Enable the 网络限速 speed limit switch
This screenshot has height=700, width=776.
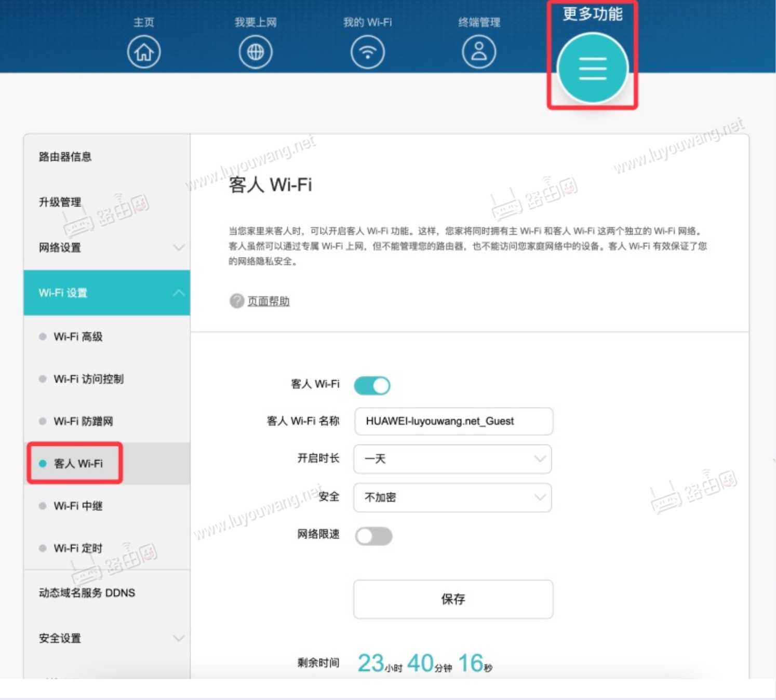tap(374, 535)
